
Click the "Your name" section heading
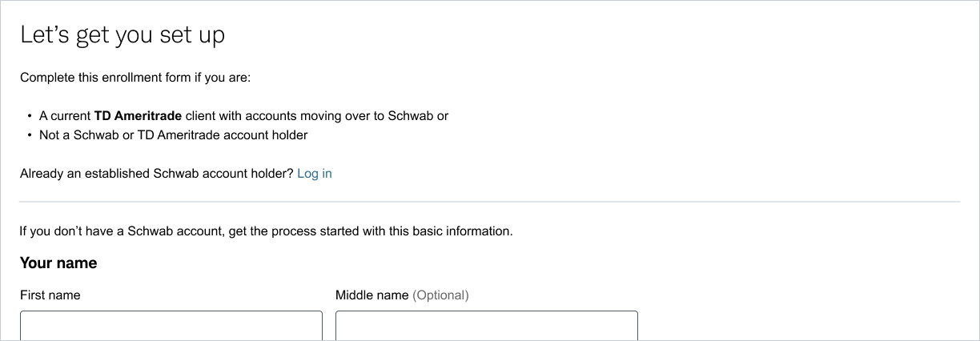click(x=58, y=263)
